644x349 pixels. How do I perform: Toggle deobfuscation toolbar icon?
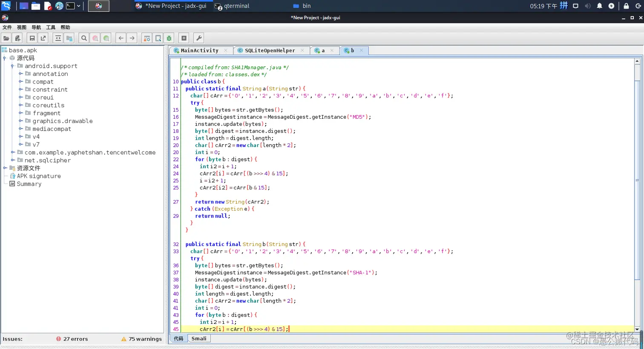[147, 38]
